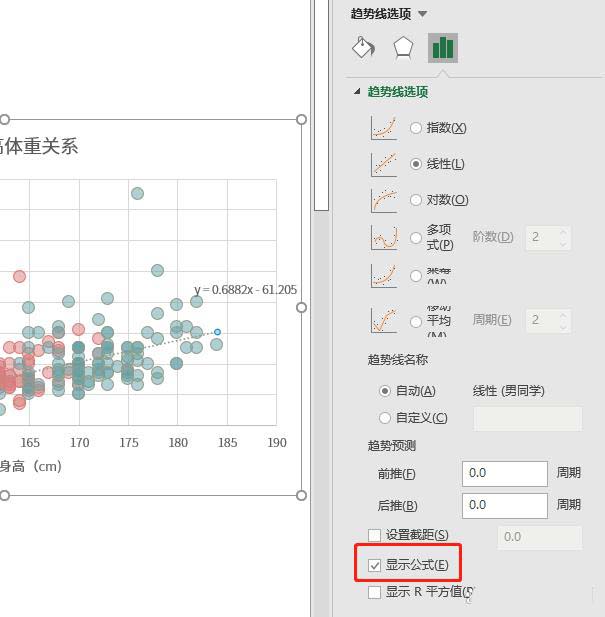Click the 后推 forecast input field

tap(504, 505)
